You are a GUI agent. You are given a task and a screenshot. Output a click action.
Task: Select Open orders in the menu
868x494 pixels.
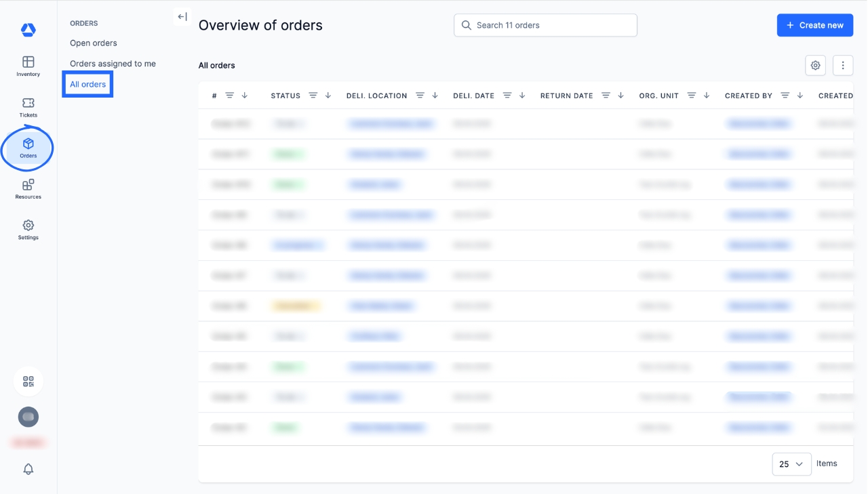(94, 43)
